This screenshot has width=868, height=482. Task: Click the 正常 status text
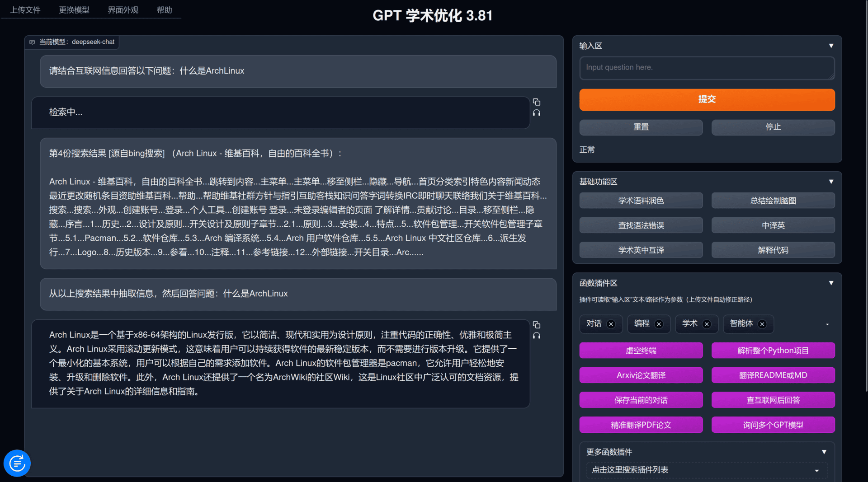click(x=587, y=150)
